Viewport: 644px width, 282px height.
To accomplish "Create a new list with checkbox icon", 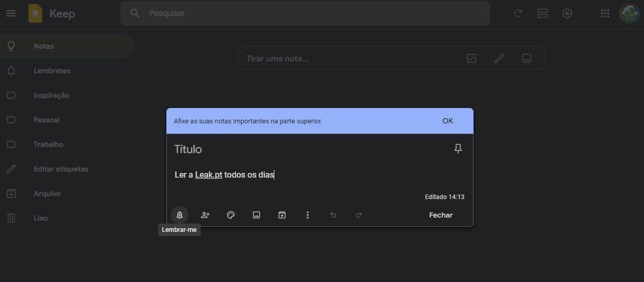I will coord(471,58).
